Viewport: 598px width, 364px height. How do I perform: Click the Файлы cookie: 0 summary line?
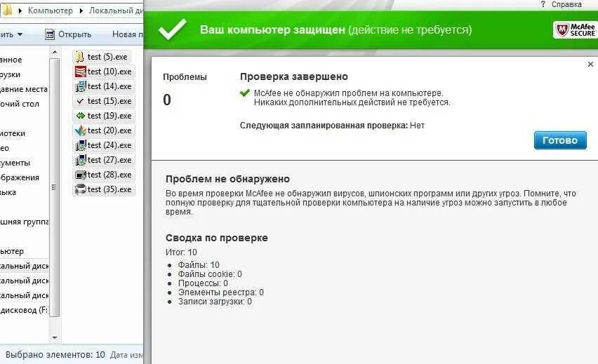click(x=210, y=274)
